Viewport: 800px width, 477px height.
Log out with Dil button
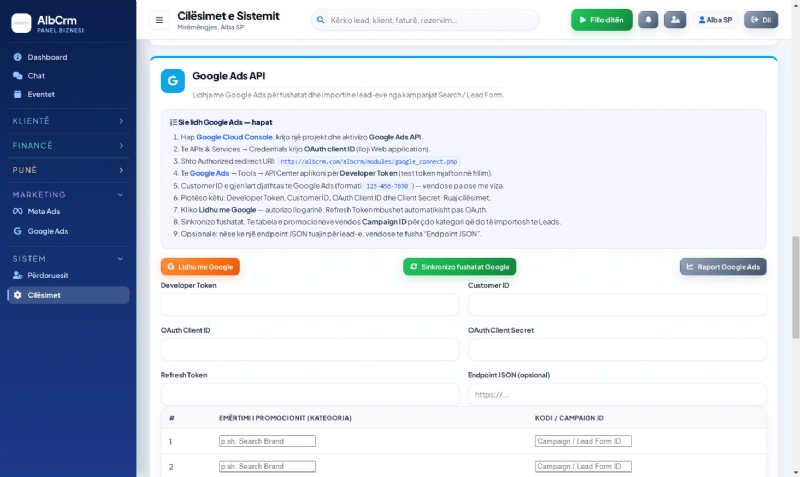(x=761, y=20)
